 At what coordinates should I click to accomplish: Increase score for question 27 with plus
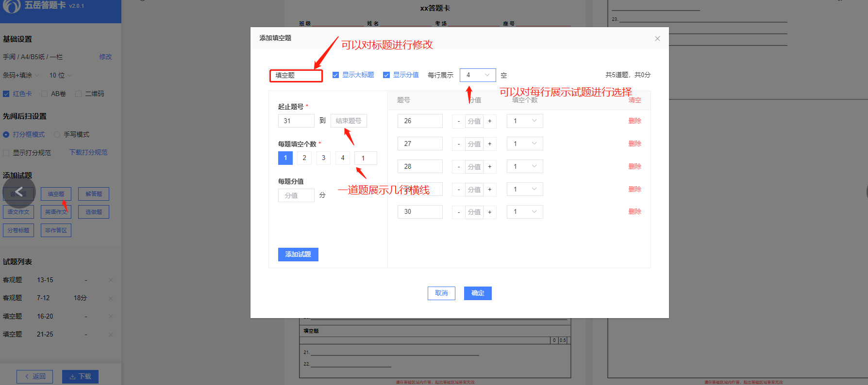click(x=490, y=144)
